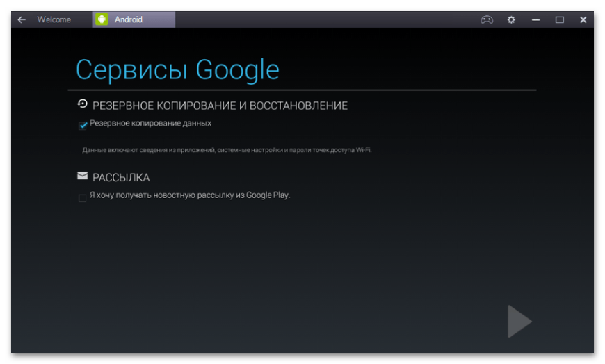Click the back arrow in the title bar
Viewport: 605px width, 364px height.
22,19
